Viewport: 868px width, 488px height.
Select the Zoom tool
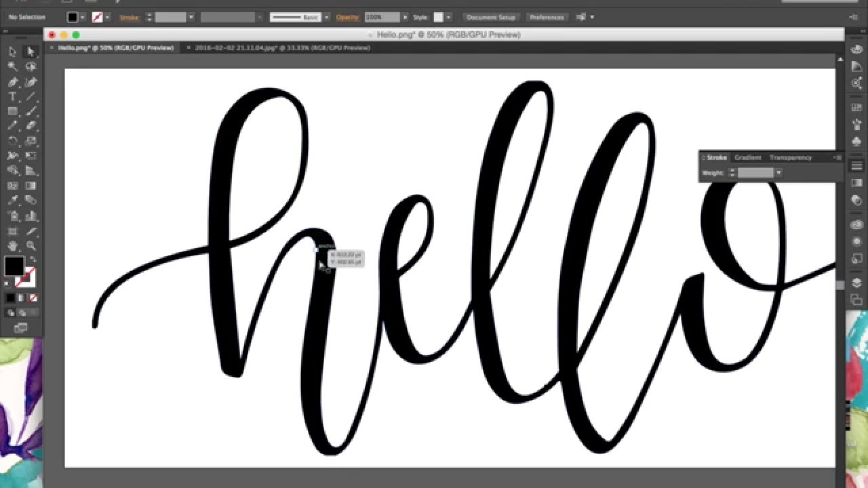31,246
